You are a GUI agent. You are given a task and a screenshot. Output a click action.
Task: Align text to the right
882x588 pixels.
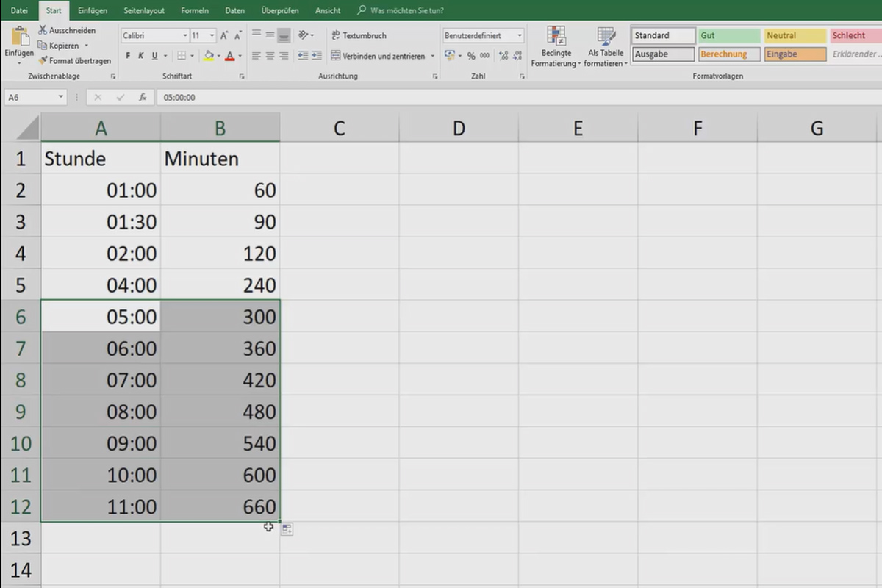284,56
